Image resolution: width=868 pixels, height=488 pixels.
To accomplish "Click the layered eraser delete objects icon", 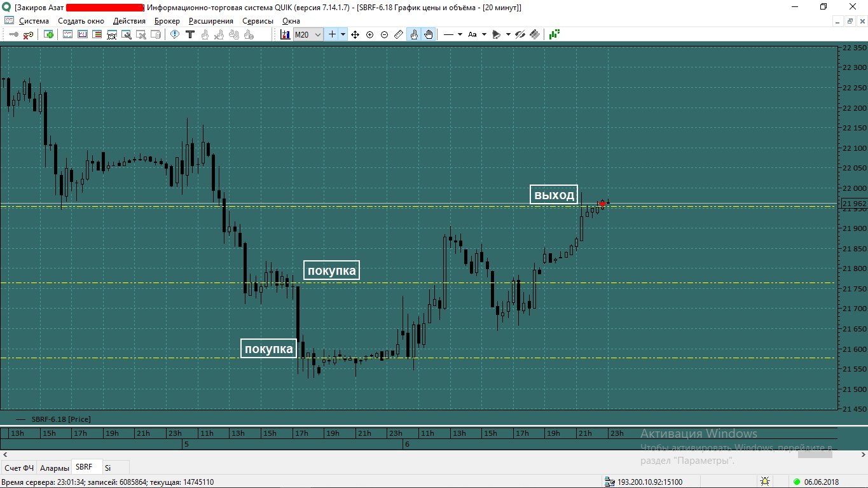I will click(x=535, y=34).
